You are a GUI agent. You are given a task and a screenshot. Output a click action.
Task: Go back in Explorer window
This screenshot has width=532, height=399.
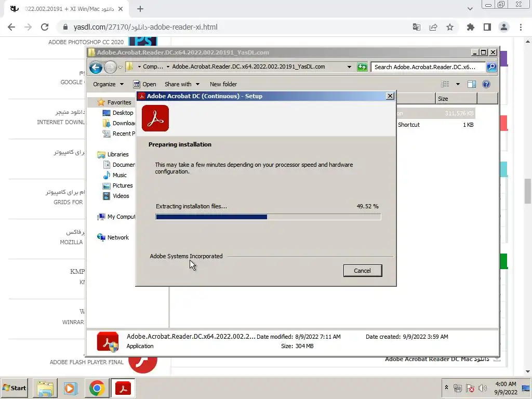tap(96, 67)
